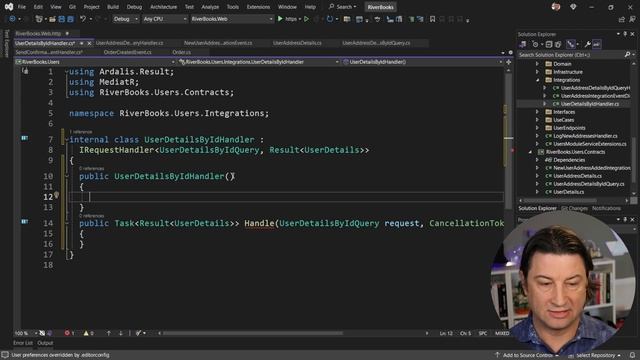Open the Any CPU platform dropdown
The width and height of the screenshot is (640, 360).
pyautogui.click(x=165, y=19)
